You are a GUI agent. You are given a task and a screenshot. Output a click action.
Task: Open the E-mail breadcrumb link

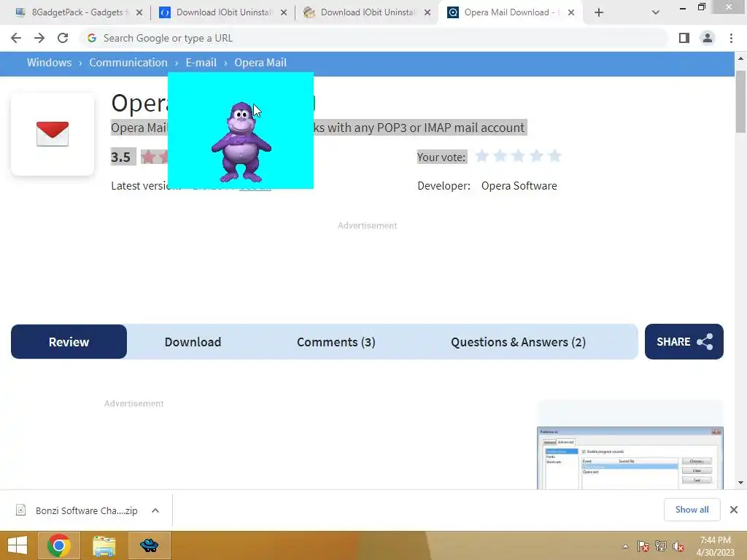201,63
